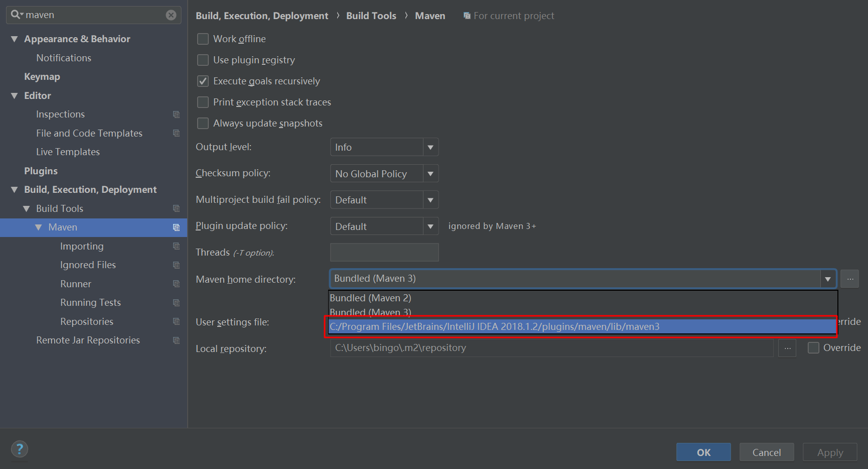Click project-level icon next to Ignored Files
This screenshot has height=469, width=868.
coord(176,265)
